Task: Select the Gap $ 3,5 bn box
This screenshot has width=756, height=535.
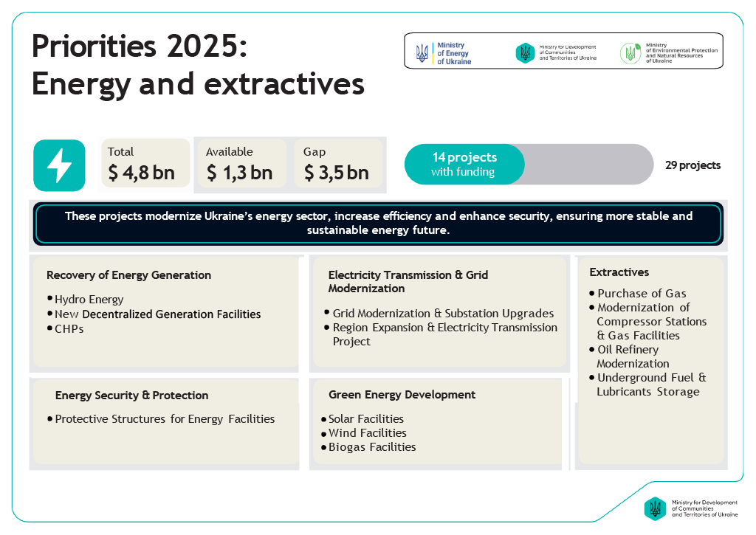Action: (338, 163)
